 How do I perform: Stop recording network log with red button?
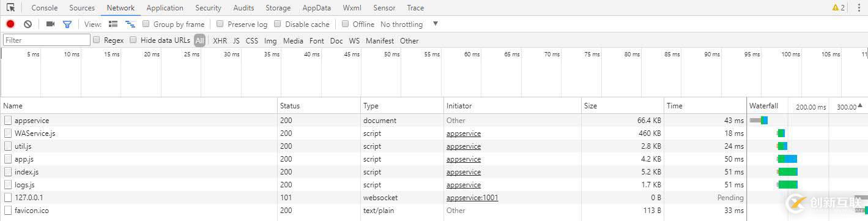coord(10,24)
